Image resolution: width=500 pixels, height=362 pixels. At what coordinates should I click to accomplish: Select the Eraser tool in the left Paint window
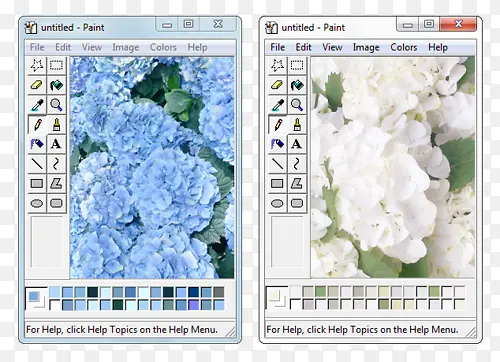click(x=37, y=85)
